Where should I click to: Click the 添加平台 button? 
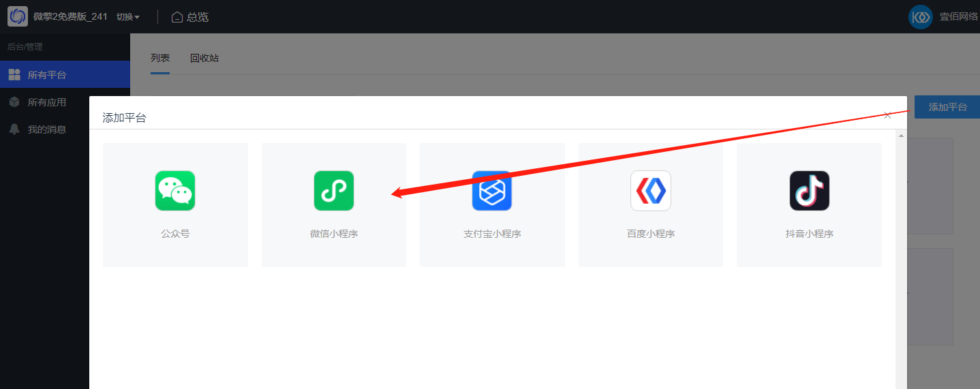tap(947, 107)
